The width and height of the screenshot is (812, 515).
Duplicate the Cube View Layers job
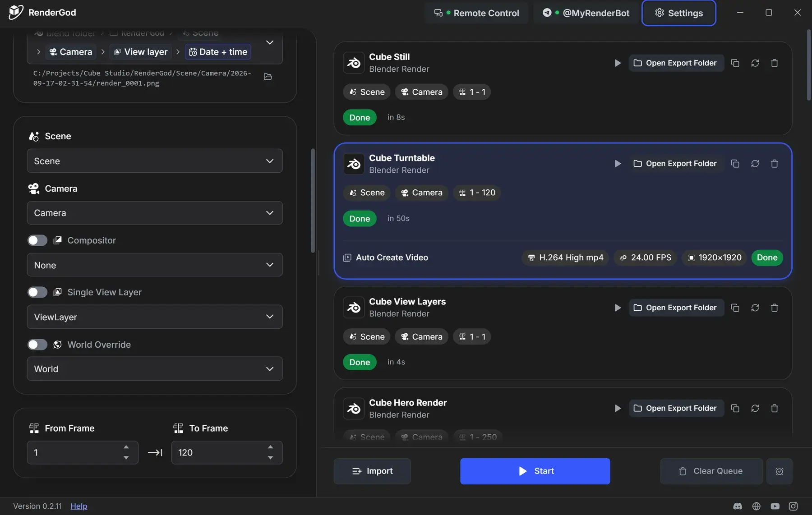pyautogui.click(x=735, y=308)
